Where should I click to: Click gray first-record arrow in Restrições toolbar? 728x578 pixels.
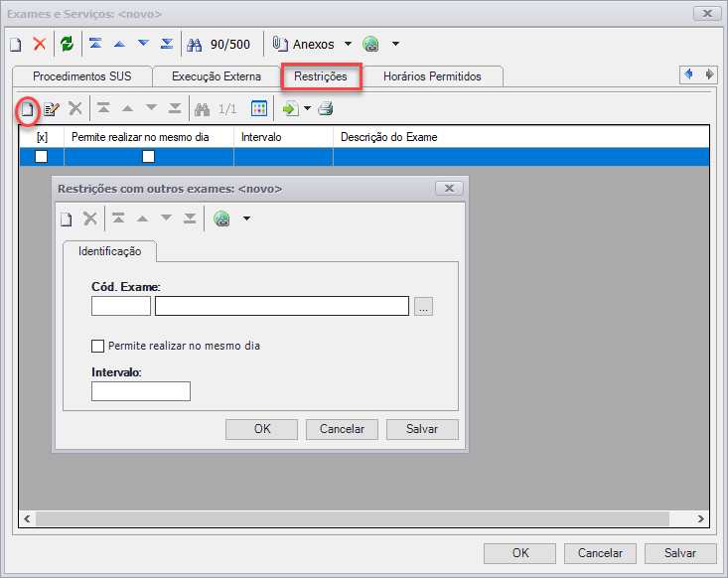(103, 108)
